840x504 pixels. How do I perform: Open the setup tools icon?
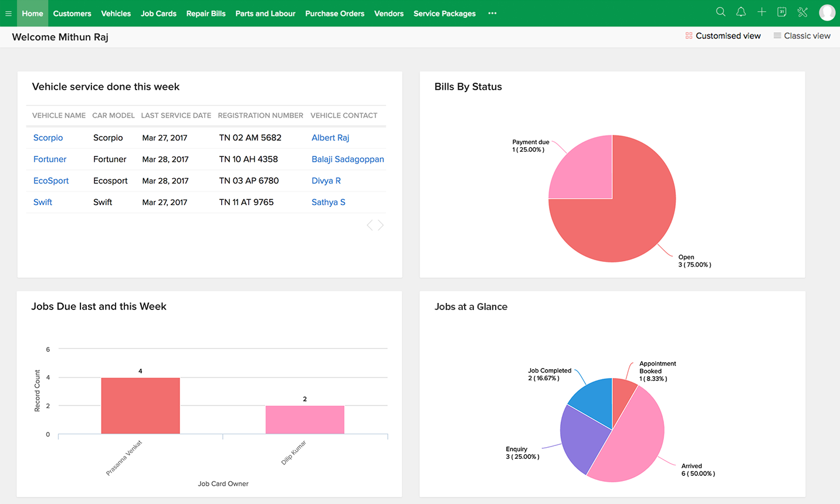pos(802,12)
